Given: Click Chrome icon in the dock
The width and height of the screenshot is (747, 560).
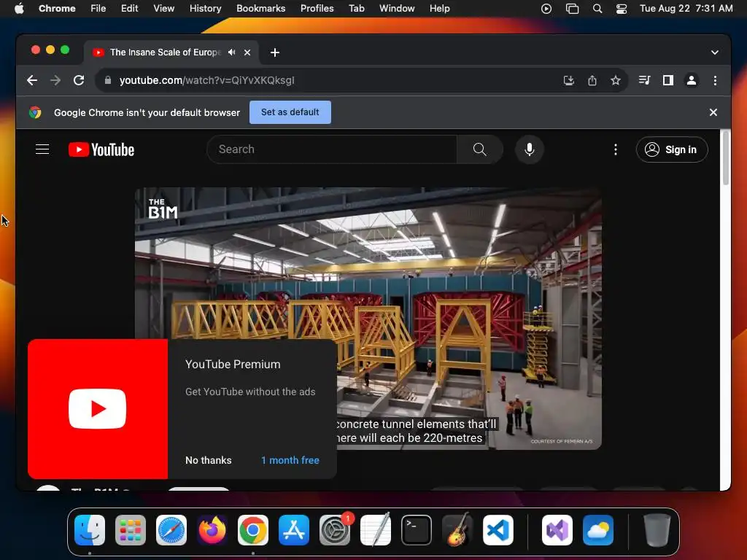Looking at the screenshot, I should 253,530.
